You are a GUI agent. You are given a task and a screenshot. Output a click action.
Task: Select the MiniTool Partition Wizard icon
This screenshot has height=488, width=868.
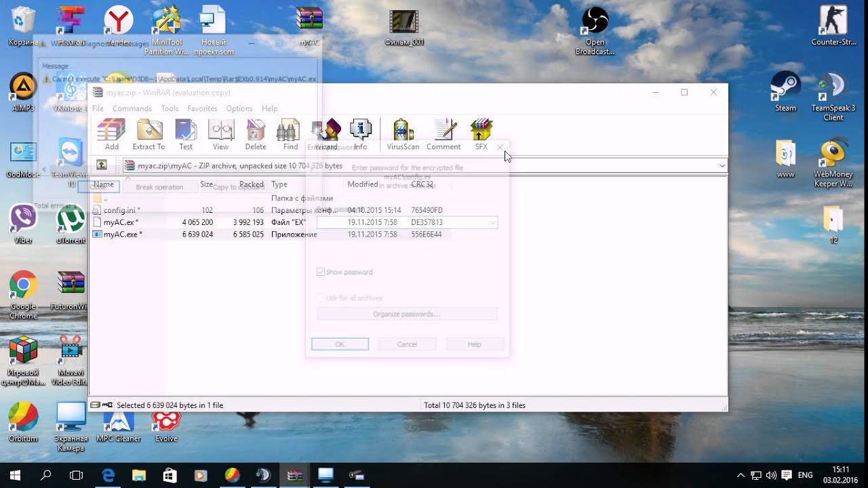coord(166,31)
